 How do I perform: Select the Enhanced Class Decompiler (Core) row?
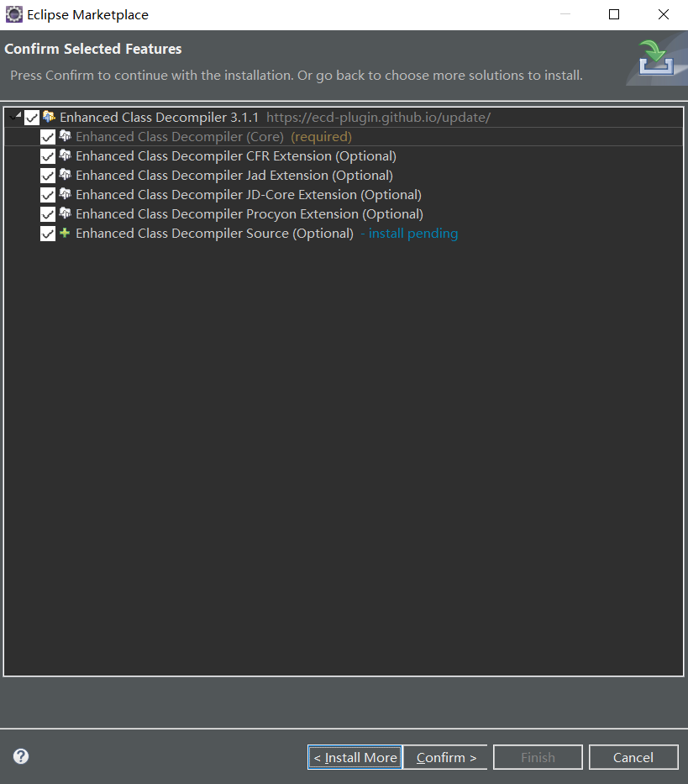pyautogui.click(x=343, y=137)
